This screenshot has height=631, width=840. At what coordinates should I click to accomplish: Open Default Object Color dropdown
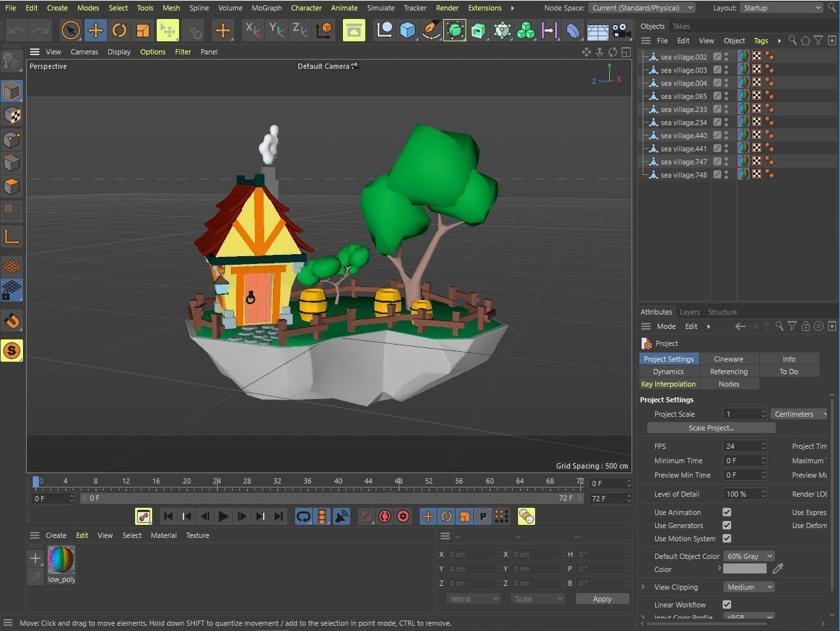pos(749,556)
